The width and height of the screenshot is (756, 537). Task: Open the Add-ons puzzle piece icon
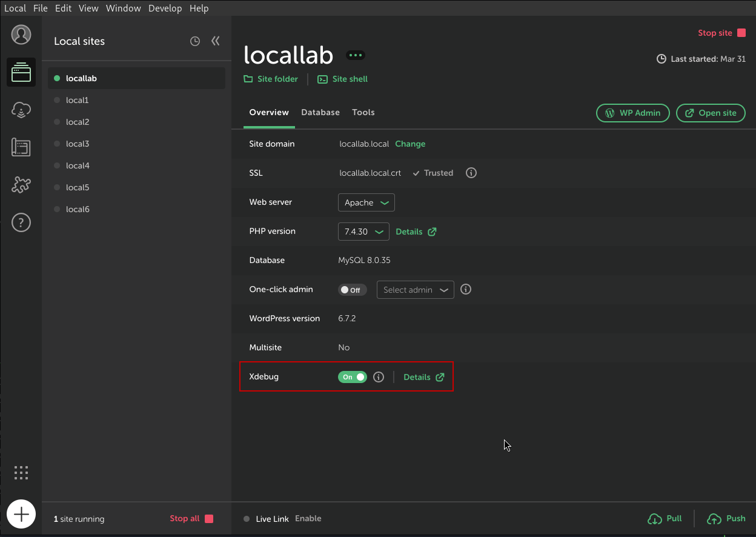click(21, 185)
